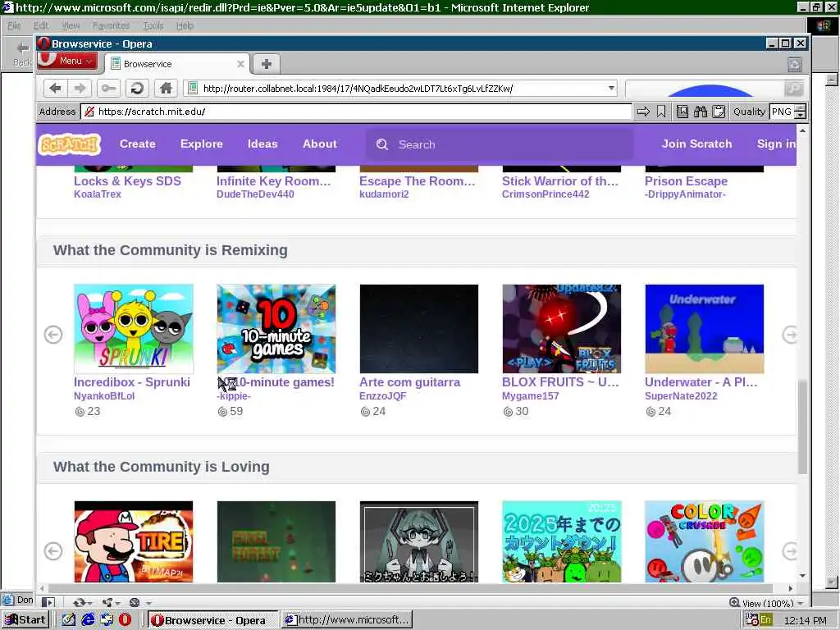
Task: Click the Quality PNG field
Action: 782,112
